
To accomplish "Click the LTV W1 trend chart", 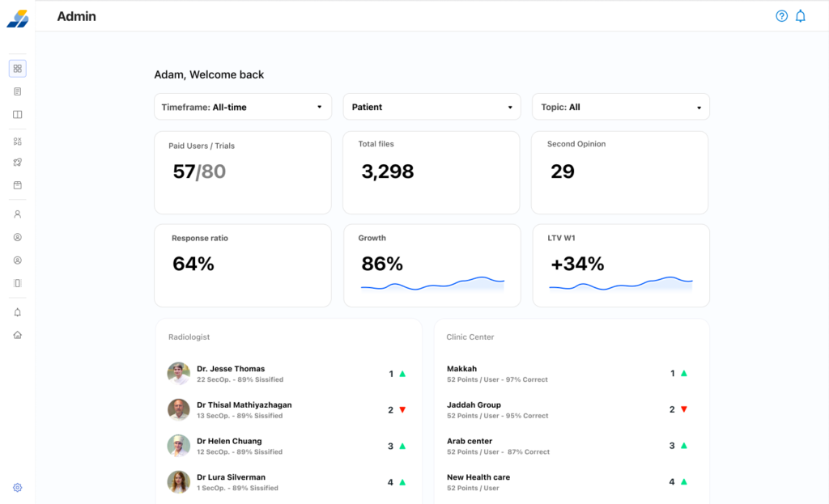I will (x=620, y=283).
